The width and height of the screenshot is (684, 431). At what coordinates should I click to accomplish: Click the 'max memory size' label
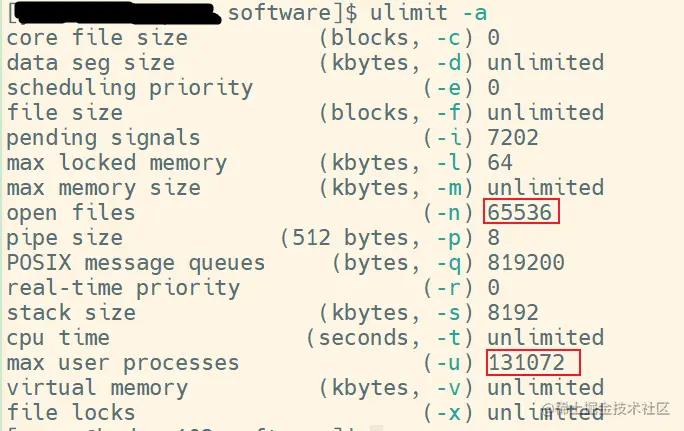pos(104,188)
